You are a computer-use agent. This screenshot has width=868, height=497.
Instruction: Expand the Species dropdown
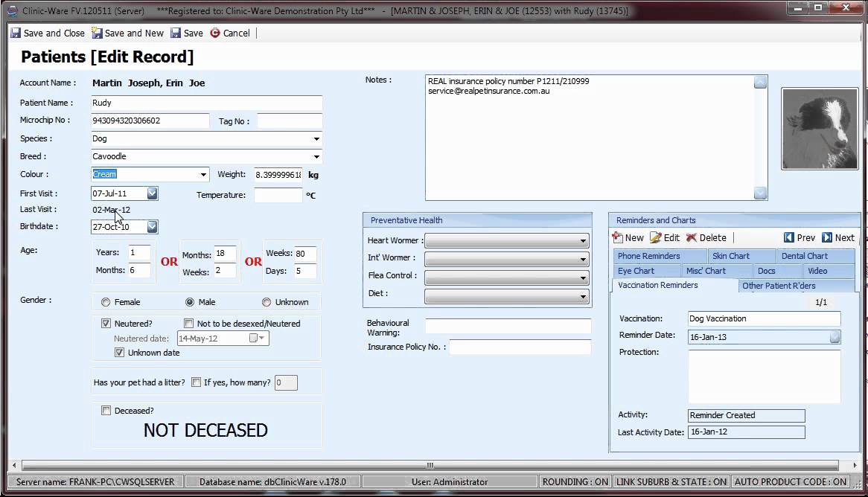click(x=316, y=139)
